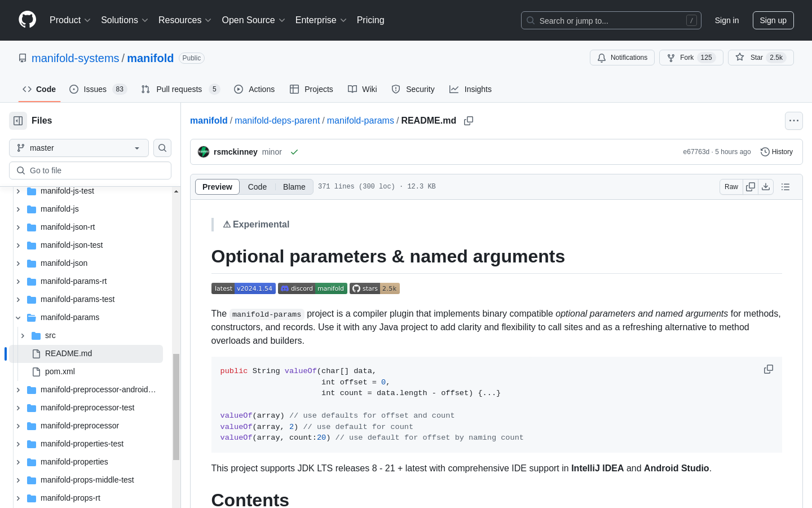Download raw file icon
This screenshot has height=508, width=812.
(766, 187)
